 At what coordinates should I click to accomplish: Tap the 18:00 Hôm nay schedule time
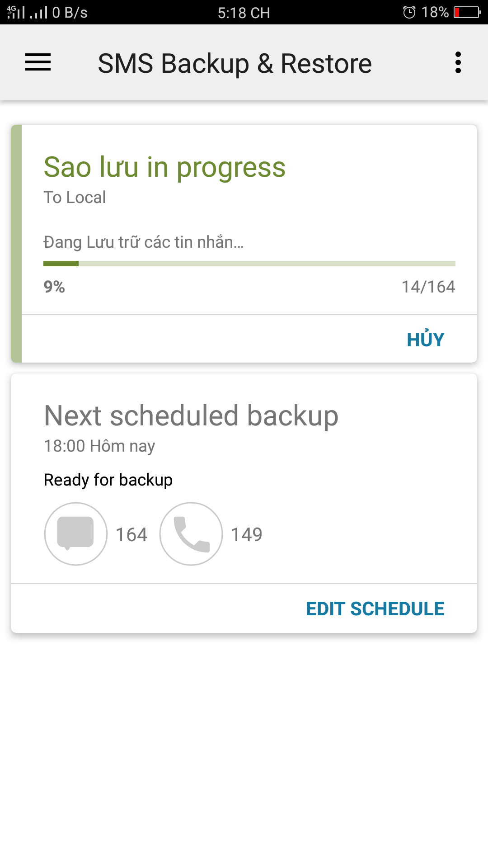coord(99,446)
